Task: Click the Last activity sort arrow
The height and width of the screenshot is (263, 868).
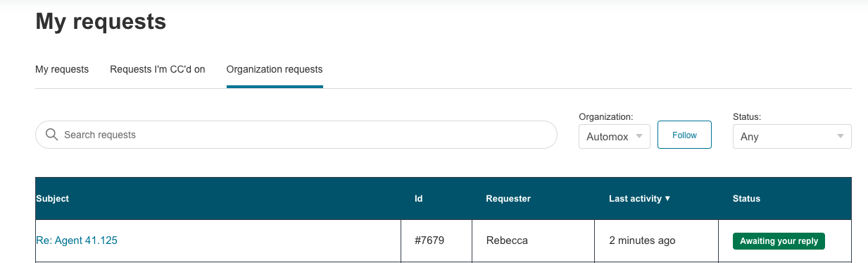Action: click(x=667, y=199)
